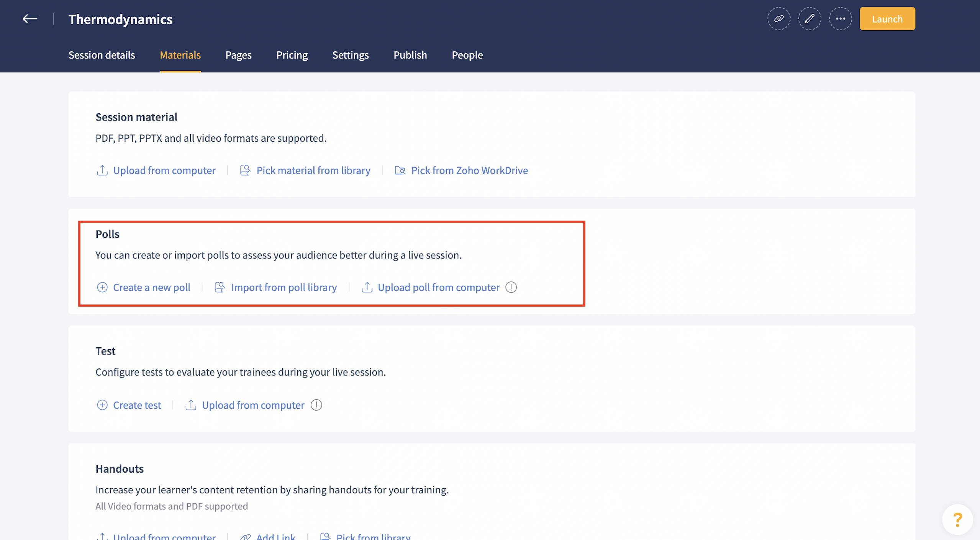Click Import from poll library
Screen dimensions: 980x540
[275, 287]
